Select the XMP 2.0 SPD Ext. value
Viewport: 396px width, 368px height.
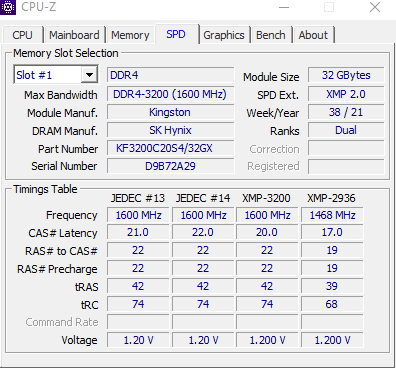[346, 94]
